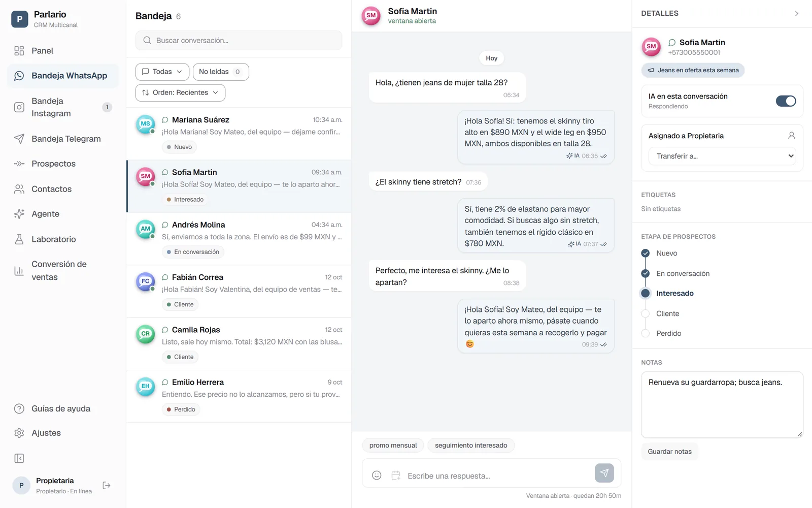Click the Mariana Suárez MS avatar
Screen dimensions: 812x508
click(x=146, y=124)
